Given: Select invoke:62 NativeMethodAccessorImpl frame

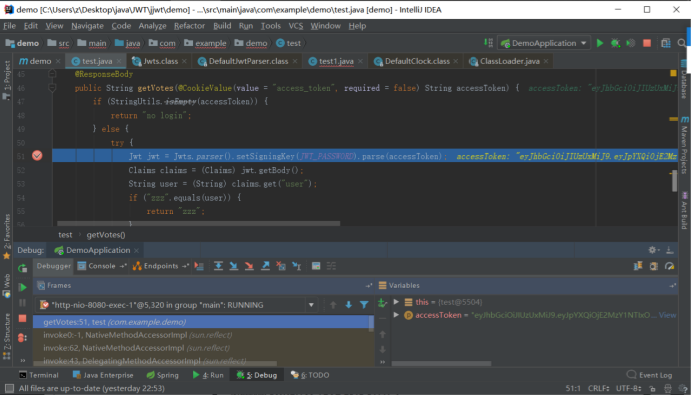Looking at the screenshot, I should pos(203,348).
